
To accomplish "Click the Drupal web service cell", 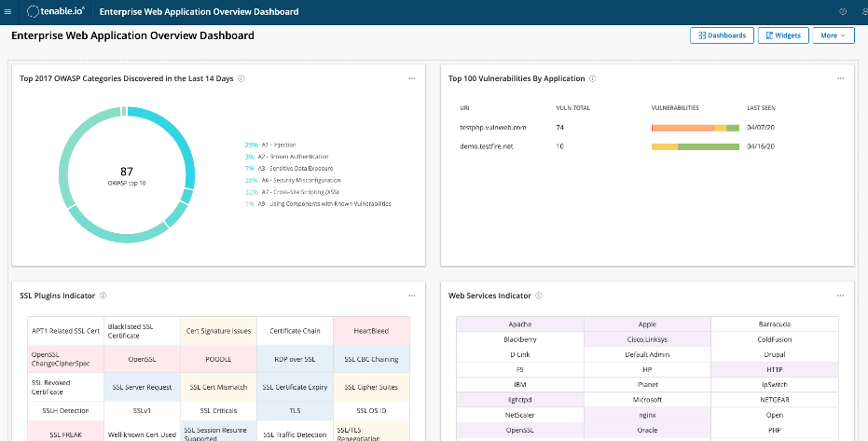I will [x=775, y=354].
